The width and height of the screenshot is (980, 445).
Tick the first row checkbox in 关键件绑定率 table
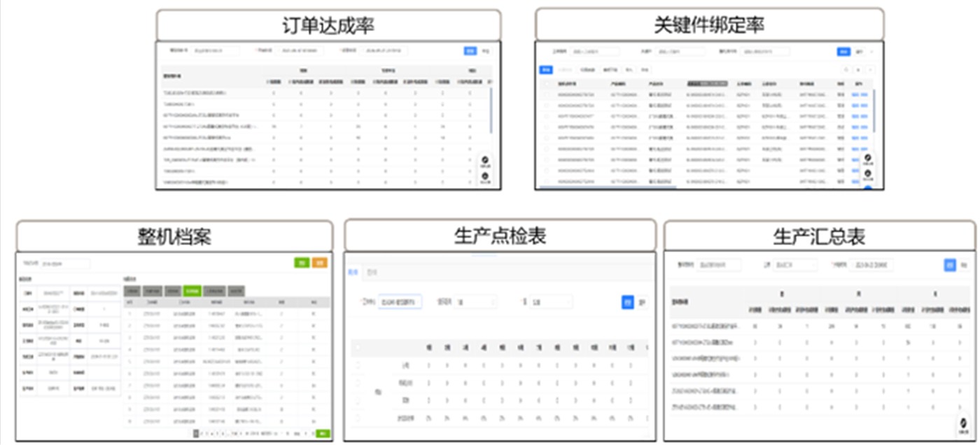(547, 94)
